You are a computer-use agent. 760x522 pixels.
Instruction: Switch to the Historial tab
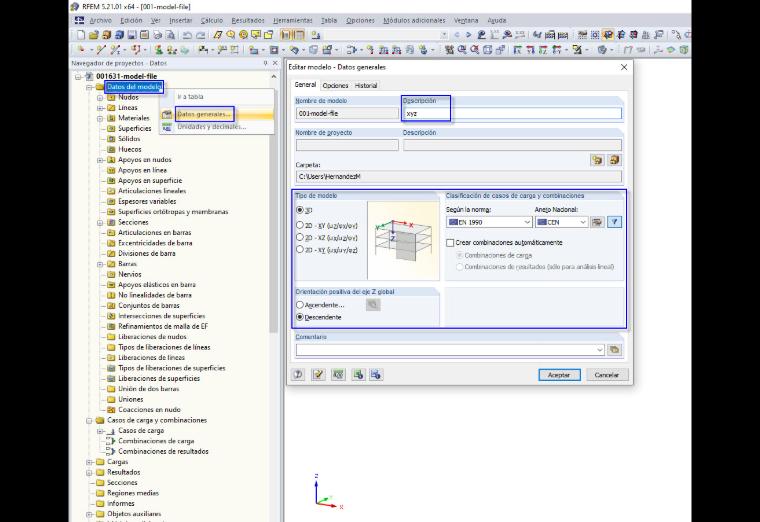[366, 85]
